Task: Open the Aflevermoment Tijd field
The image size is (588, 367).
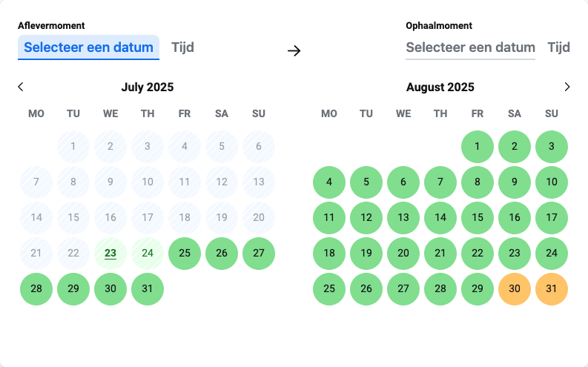Action: tap(182, 47)
